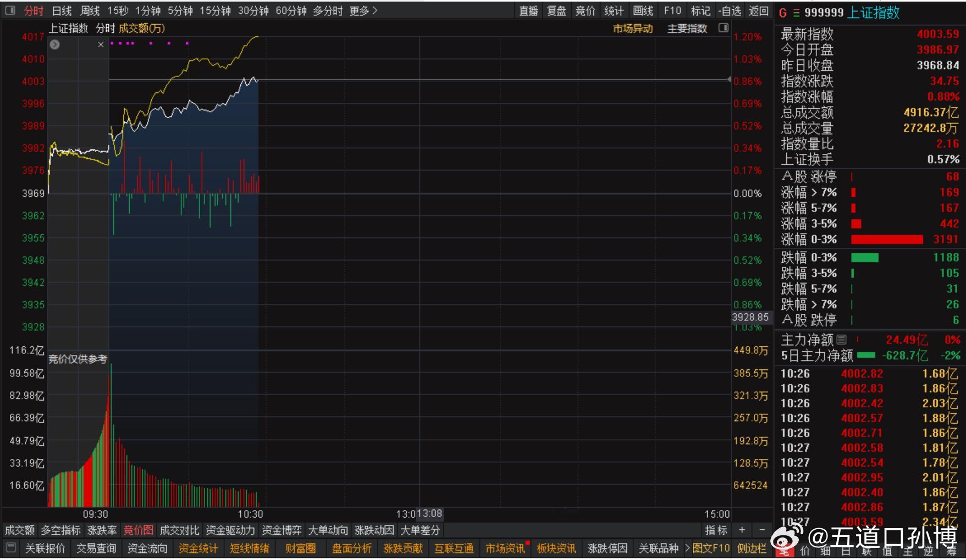This screenshot has height=560, width=966.
Task: Select the 涨跌动因 indicator tab
Action: click(x=374, y=530)
